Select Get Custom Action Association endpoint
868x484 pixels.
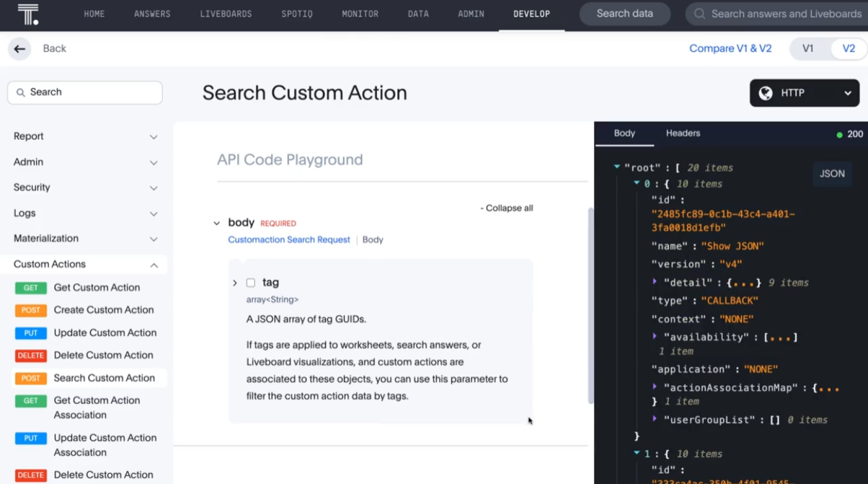97,408
